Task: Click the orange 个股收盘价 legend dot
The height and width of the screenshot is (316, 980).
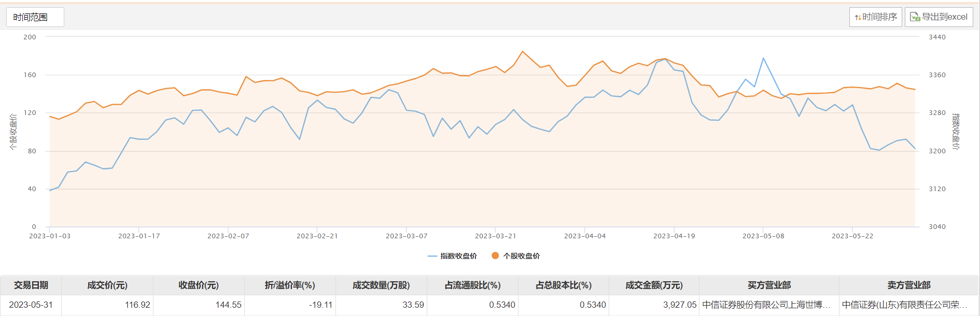Action: tap(495, 256)
